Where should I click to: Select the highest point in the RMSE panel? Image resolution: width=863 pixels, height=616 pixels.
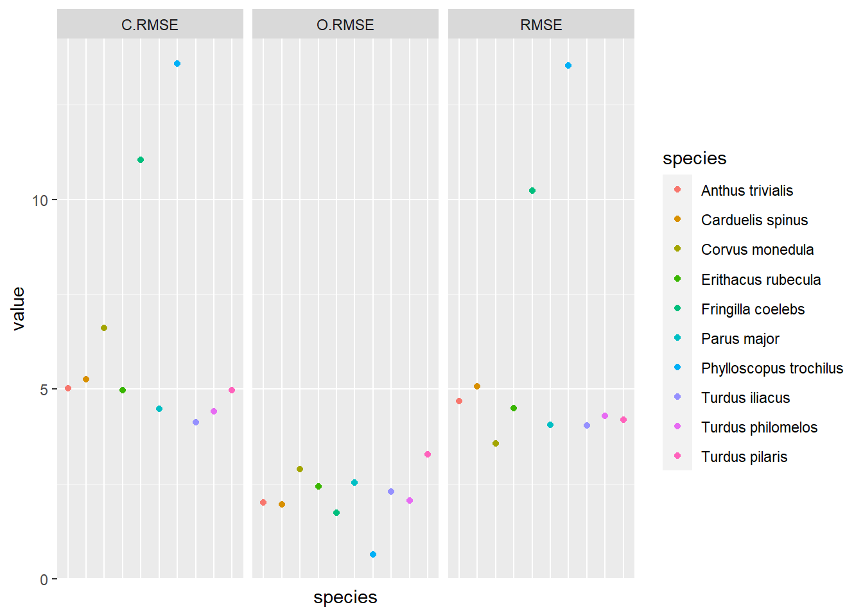(568, 65)
